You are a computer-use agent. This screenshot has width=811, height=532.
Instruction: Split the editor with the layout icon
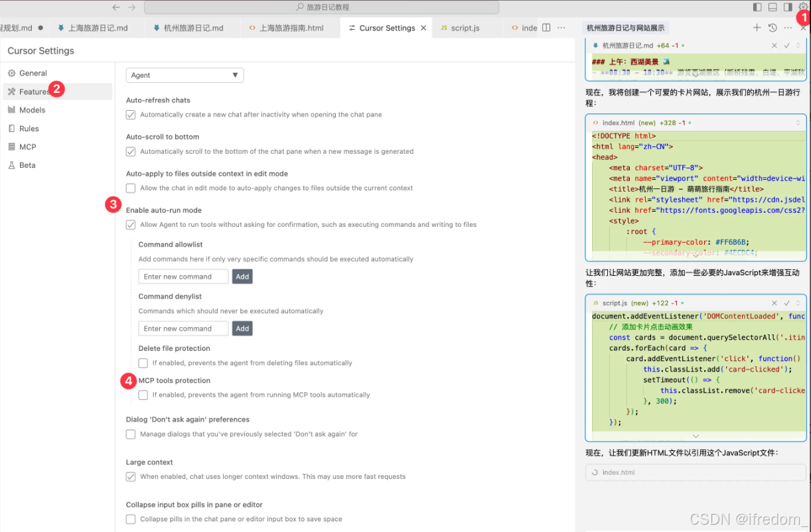[x=546, y=28]
